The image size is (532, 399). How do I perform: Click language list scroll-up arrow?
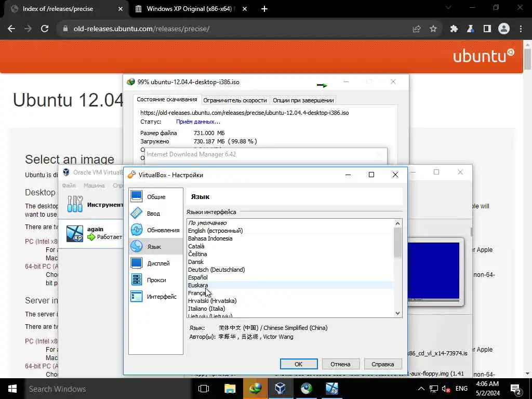[397, 223]
